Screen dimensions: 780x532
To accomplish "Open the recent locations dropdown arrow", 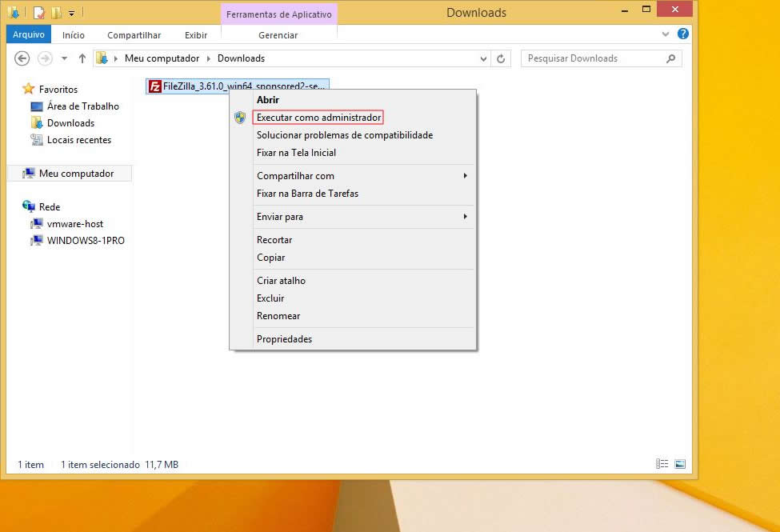I will (62, 58).
